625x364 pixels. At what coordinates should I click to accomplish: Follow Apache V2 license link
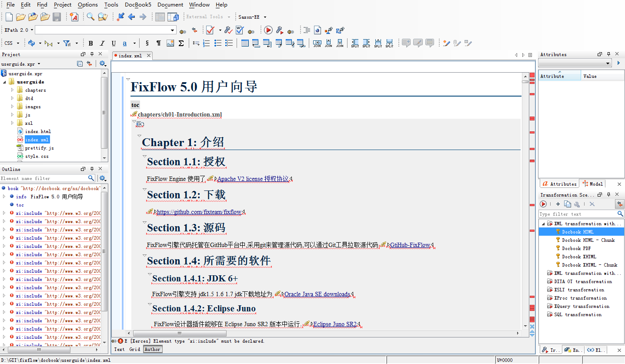pyautogui.click(x=253, y=179)
